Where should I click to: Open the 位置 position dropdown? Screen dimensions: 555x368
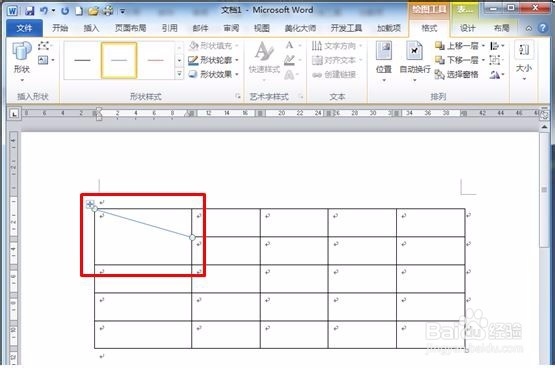[x=384, y=61]
